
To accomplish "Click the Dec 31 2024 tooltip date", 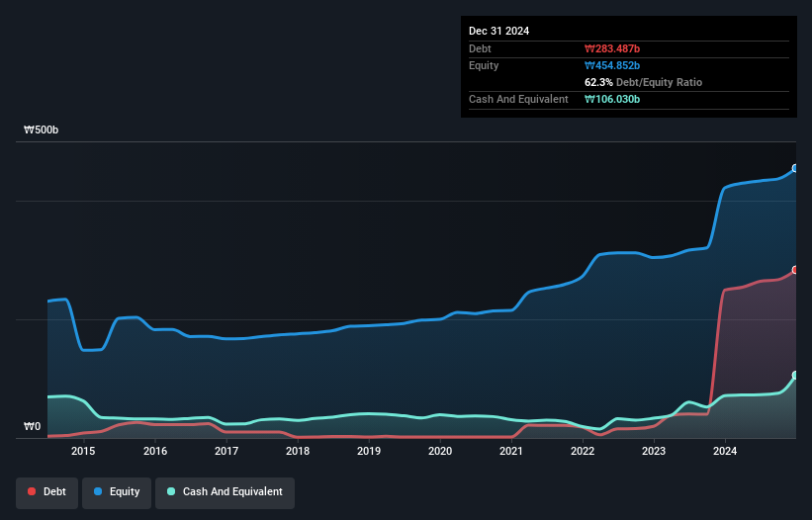I will pos(498,31).
